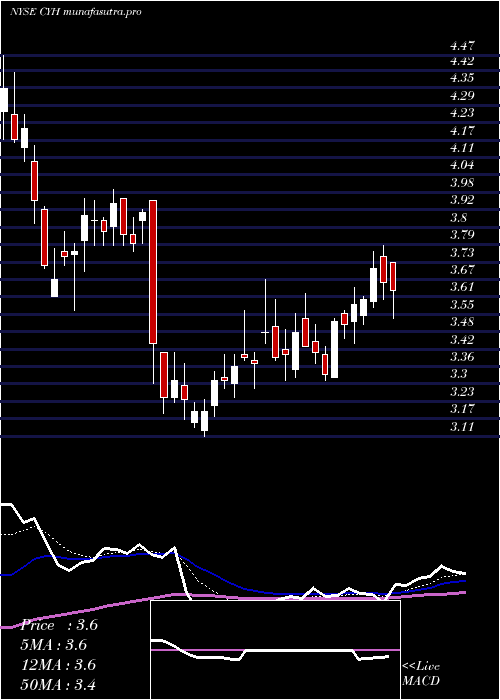This screenshot has width=500, height=700.
Task: Click the 3.23 price axis label
Action: click(x=462, y=393)
